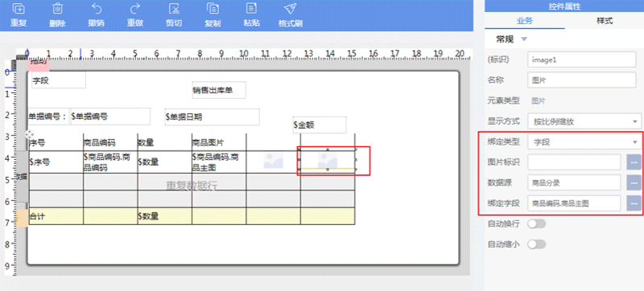Click the 名称 input field
This screenshot has height=291, width=644.
(x=581, y=80)
